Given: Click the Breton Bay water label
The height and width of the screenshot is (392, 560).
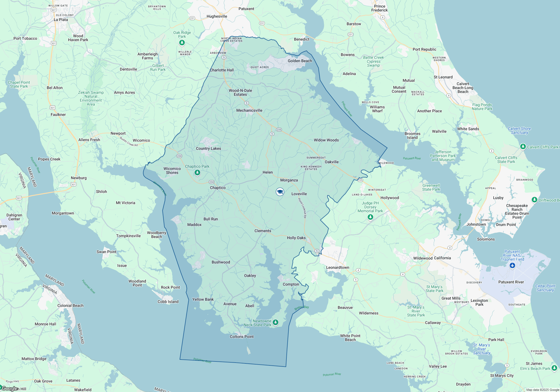Looking at the screenshot, I should tap(302, 308).
